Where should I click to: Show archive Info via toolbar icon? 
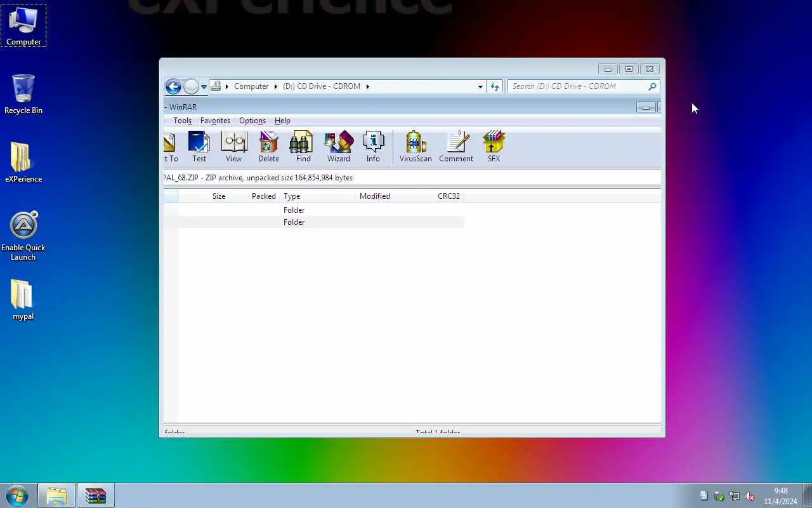click(x=373, y=147)
